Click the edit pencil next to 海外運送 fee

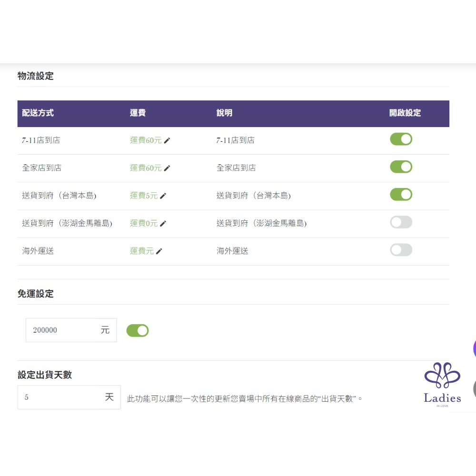pos(159,251)
